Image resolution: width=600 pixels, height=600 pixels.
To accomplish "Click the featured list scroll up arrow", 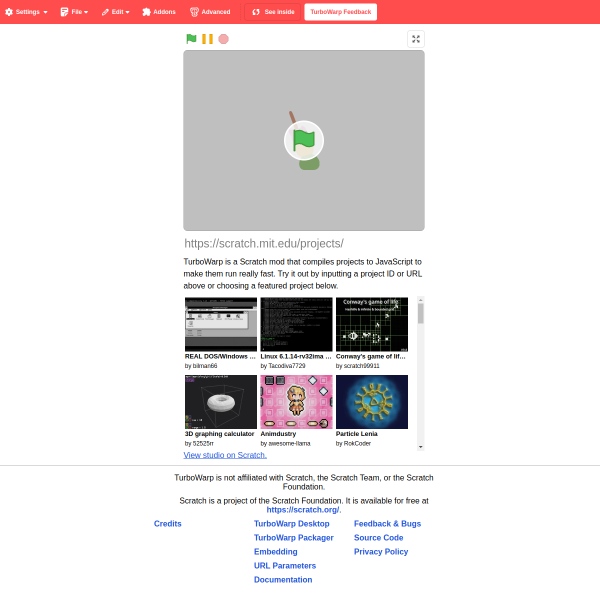I will click(421, 300).
